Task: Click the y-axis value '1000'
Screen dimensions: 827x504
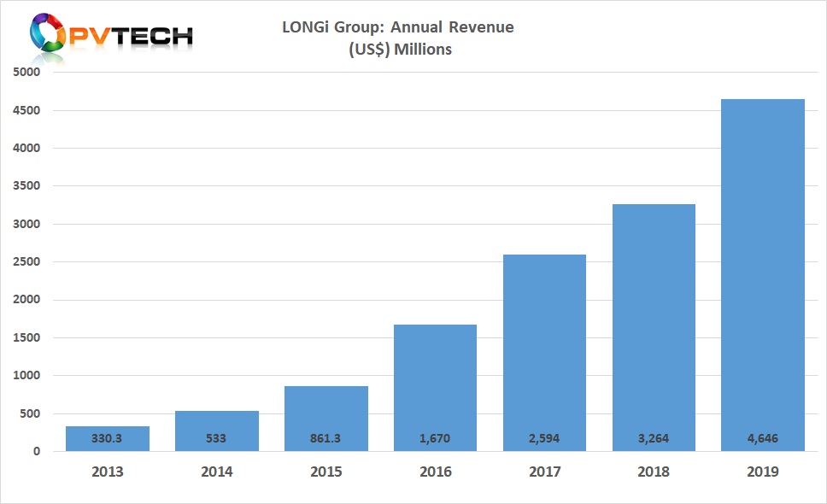Action: (26, 375)
